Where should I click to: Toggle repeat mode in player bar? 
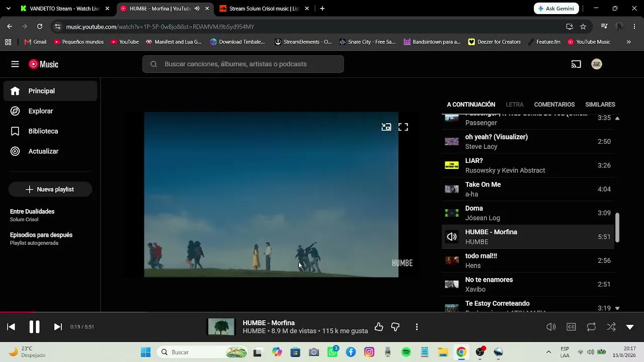(x=591, y=327)
